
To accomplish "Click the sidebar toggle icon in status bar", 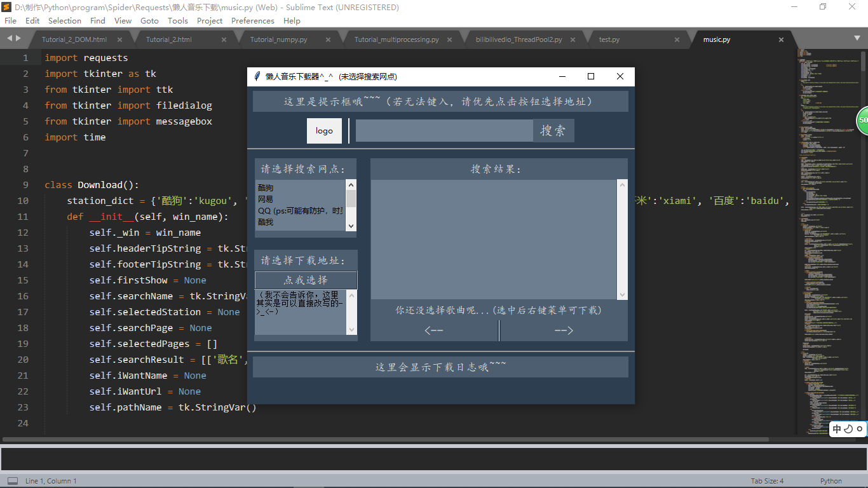I will 13,481.
